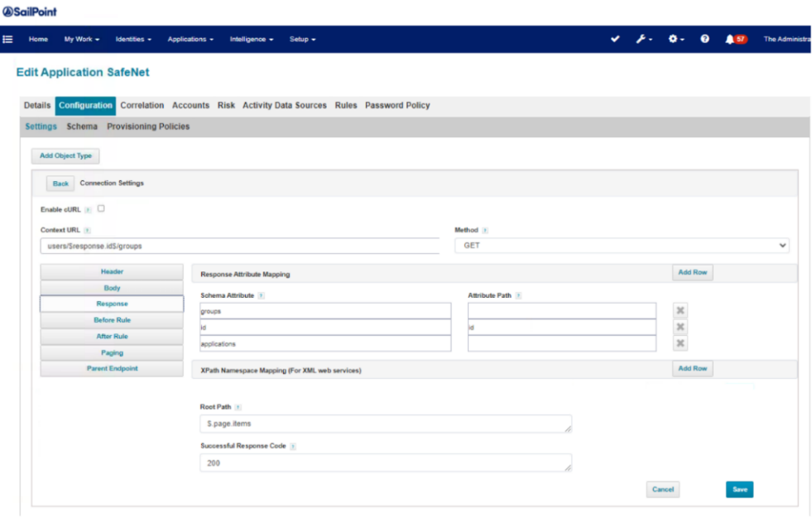The image size is (812, 517).
Task: Open the wrench debug tools menu
Action: click(x=644, y=39)
